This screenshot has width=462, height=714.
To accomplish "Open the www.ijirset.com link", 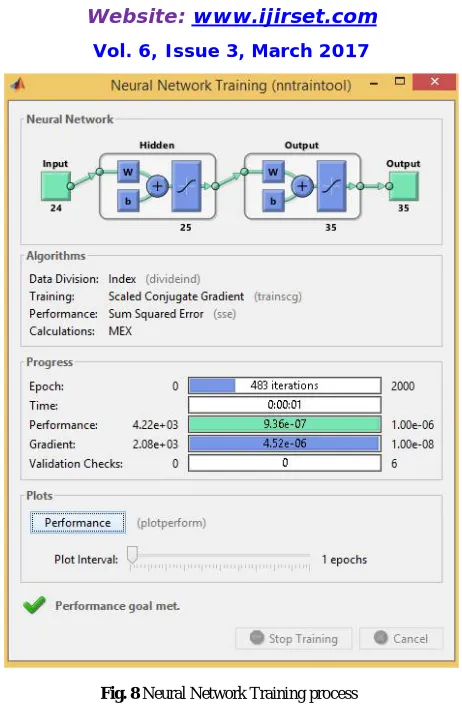I will pos(285,16).
